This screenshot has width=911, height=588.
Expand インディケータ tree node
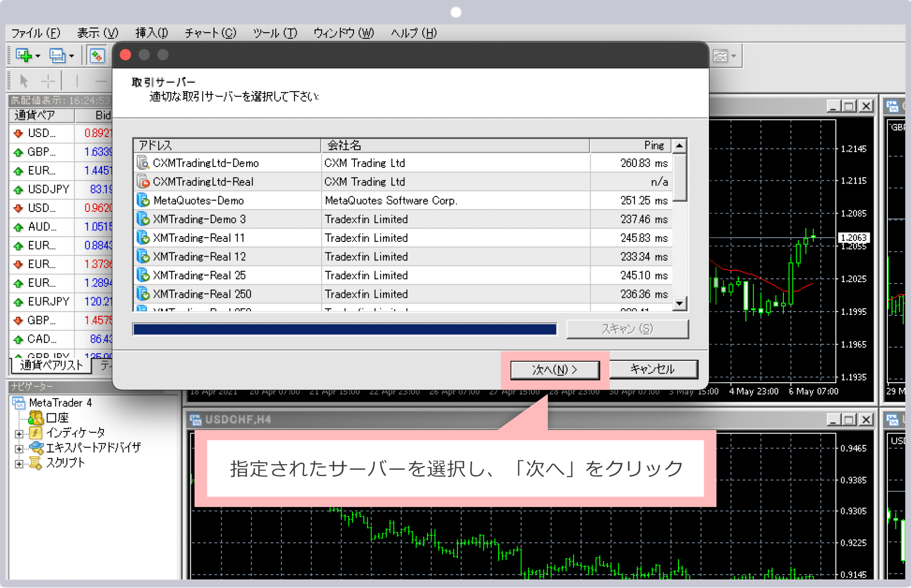pos(19,433)
